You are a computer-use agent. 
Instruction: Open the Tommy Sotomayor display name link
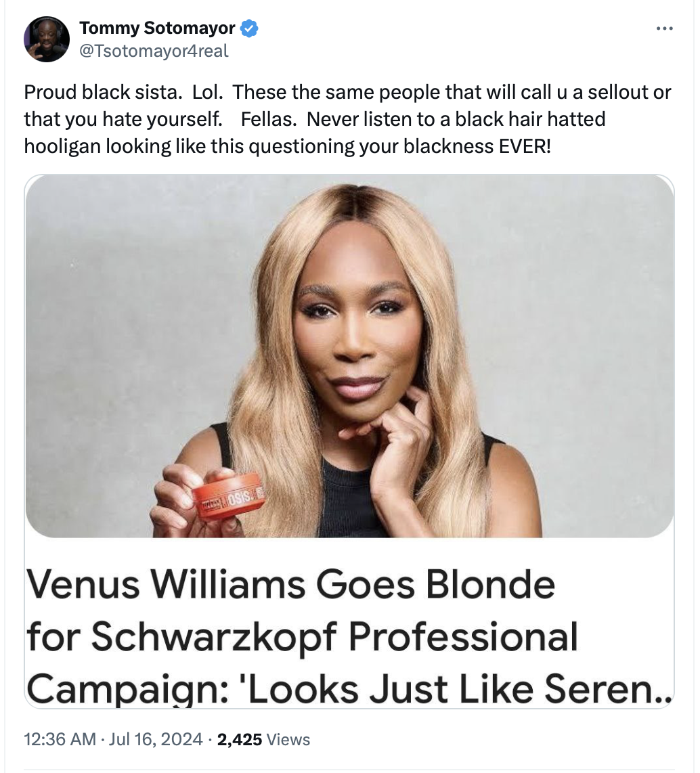point(157,28)
